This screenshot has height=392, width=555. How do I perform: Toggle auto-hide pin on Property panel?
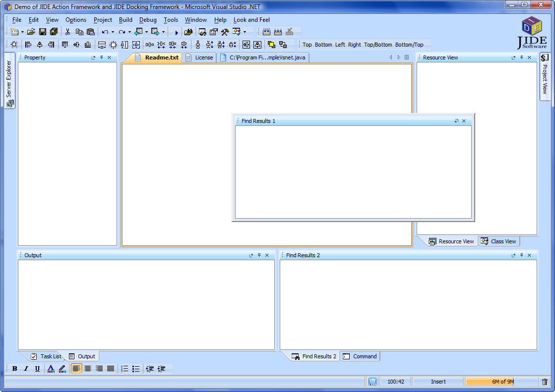click(x=102, y=57)
